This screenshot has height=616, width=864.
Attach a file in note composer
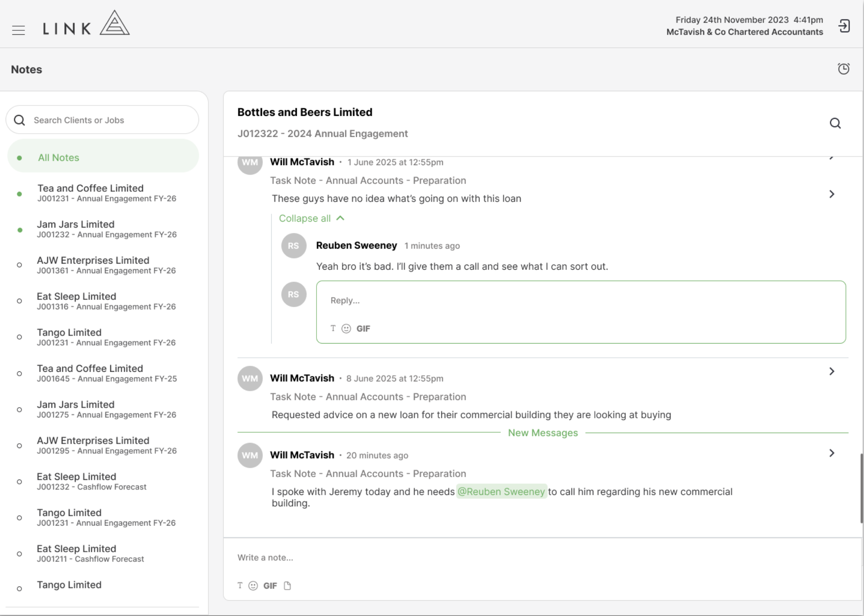pyautogui.click(x=287, y=586)
